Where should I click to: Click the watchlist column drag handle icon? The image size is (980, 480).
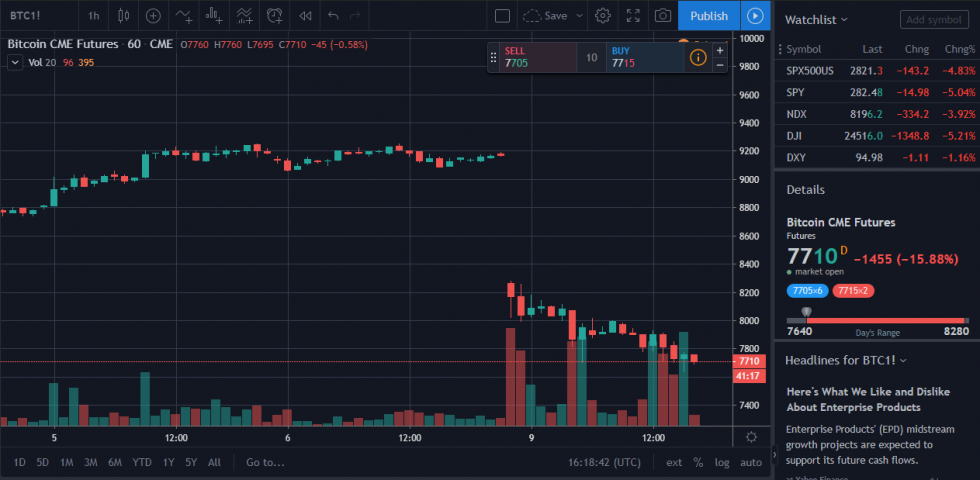[779, 49]
